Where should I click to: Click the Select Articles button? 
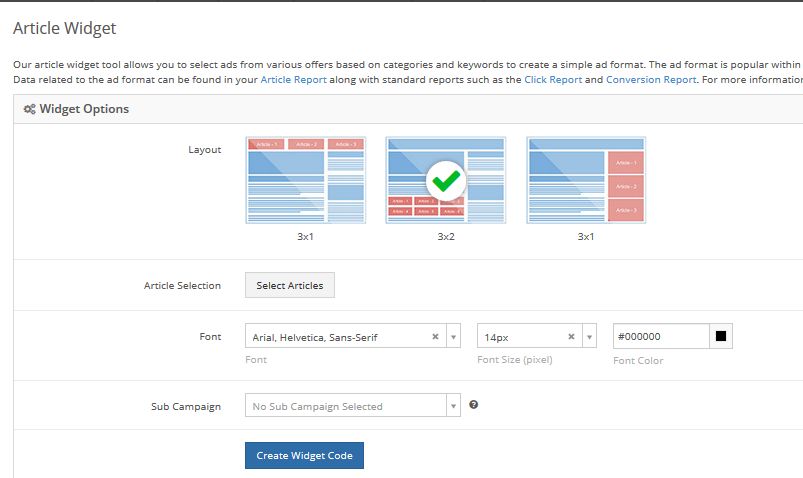(290, 285)
